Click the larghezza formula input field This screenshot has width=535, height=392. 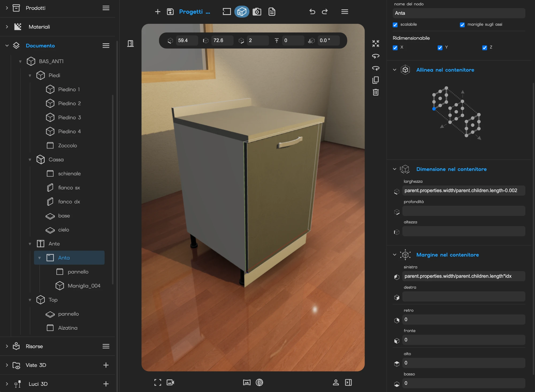point(464,191)
